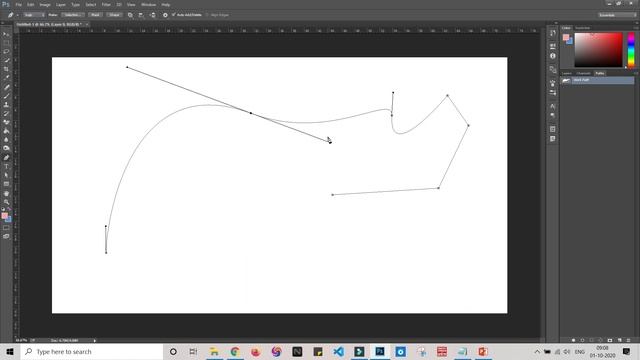This screenshot has height=360, width=640.
Task: Click the Make Shape button
Action: pos(114,15)
